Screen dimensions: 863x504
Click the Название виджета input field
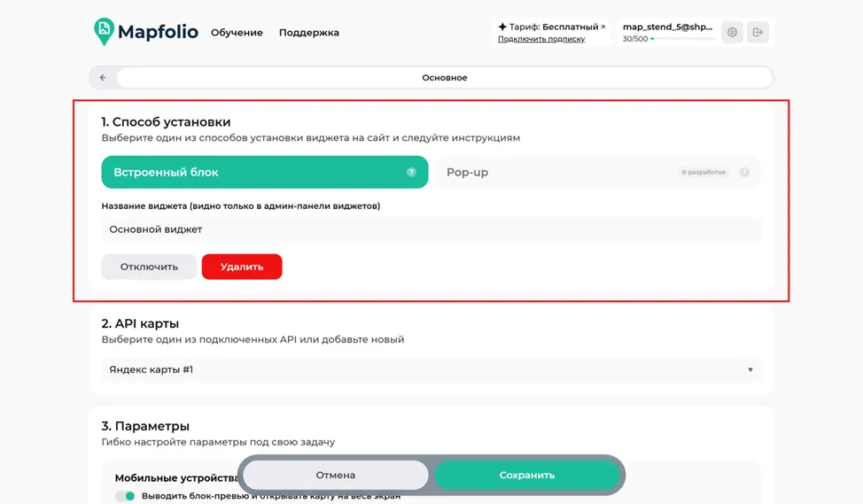click(431, 229)
